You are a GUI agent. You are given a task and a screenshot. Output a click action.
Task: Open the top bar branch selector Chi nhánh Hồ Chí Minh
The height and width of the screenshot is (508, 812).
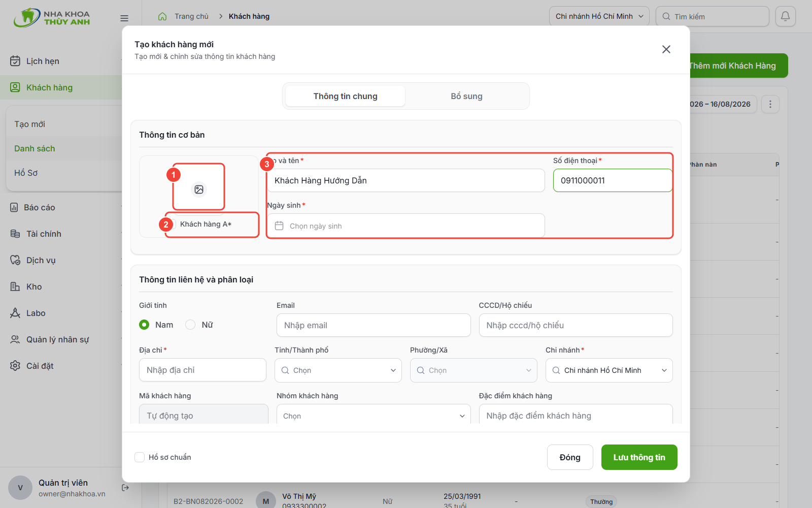[x=599, y=16]
